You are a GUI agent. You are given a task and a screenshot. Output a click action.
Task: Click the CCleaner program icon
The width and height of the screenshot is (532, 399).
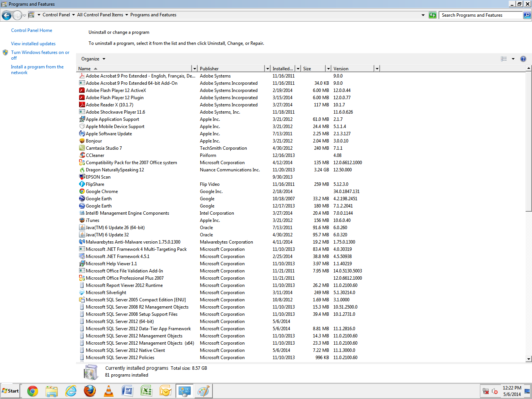pos(82,155)
